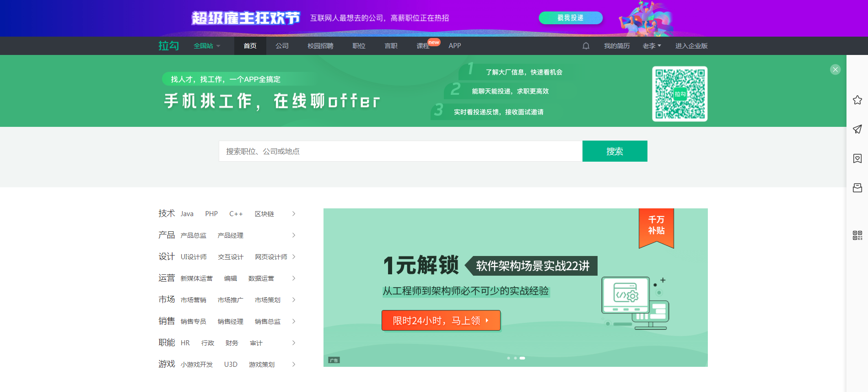Screen dimensions: 868x392
Task: Click the 戳我投递 button in top banner
Action: pos(571,18)
